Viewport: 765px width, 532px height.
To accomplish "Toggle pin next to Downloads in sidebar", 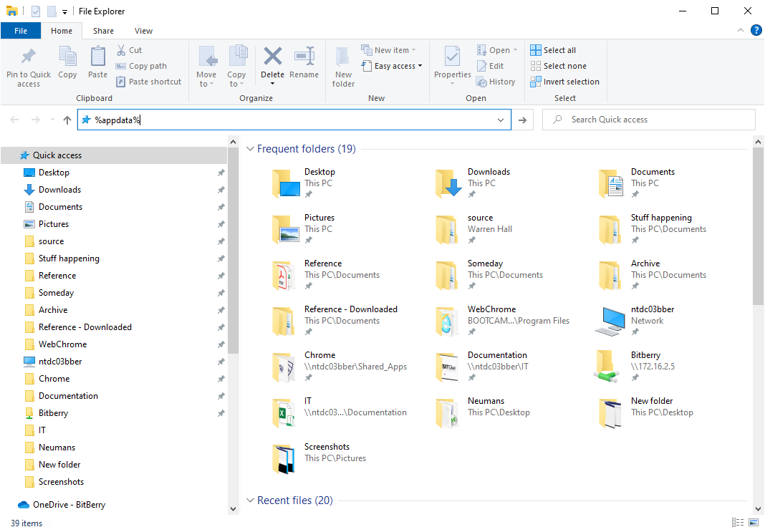I will [221, 190].
